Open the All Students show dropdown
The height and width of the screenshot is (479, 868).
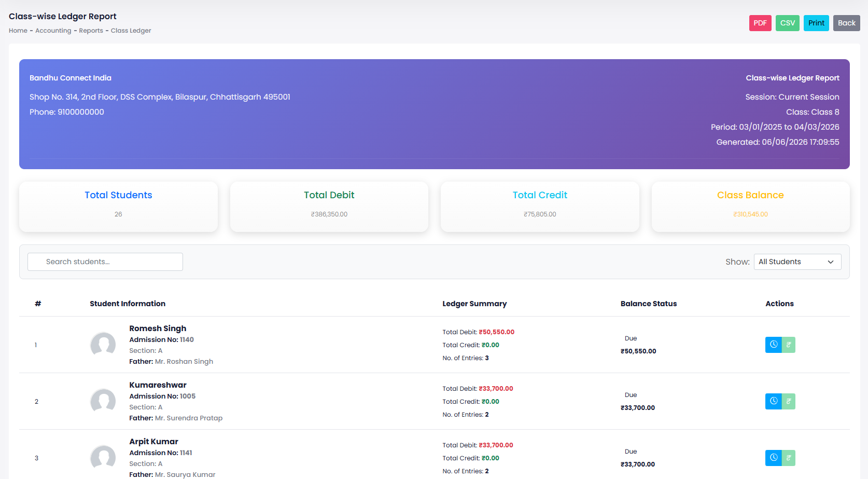(797, 262)
